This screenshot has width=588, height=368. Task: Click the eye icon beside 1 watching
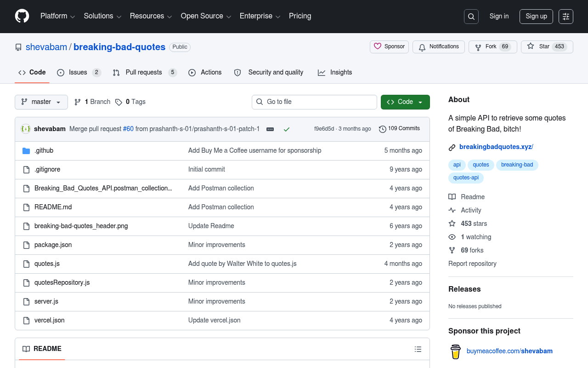(x=452, y=237)
